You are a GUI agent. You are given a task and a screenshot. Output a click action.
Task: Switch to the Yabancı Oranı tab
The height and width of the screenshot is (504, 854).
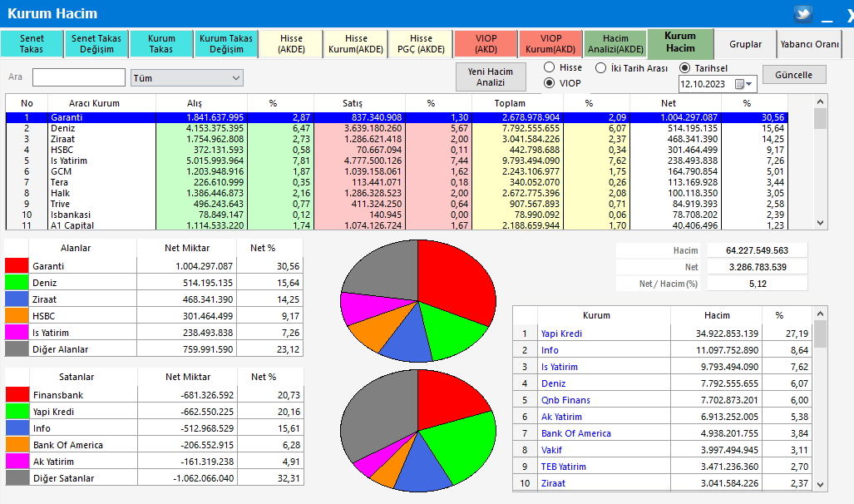point(809,43)
